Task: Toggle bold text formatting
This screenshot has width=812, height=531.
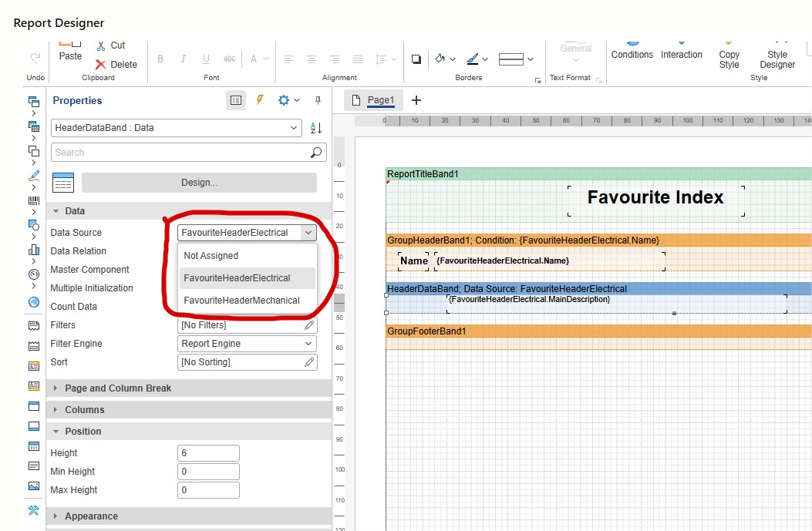Action: tap(160, 58)
